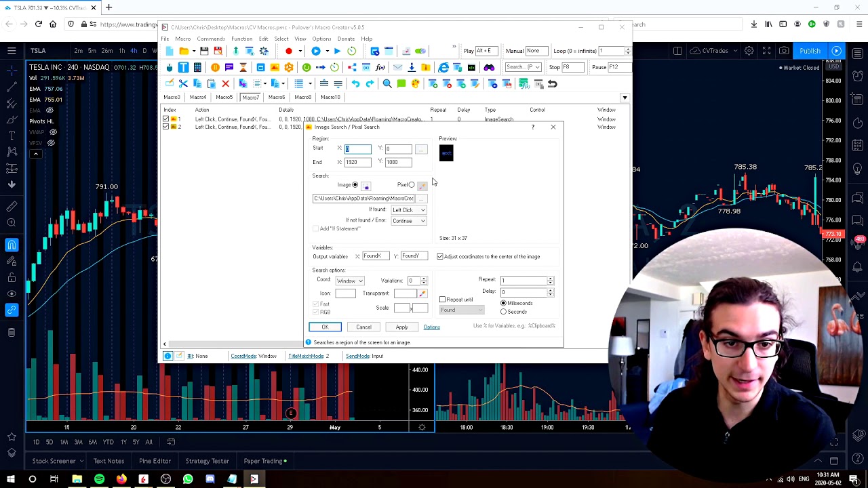
Task: Click the Transparent color picker icon
Action: (x=422, y=293)
